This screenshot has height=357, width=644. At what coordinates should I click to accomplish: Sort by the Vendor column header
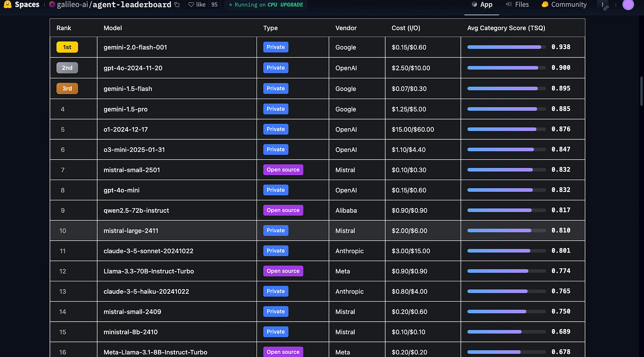(346, 28)
